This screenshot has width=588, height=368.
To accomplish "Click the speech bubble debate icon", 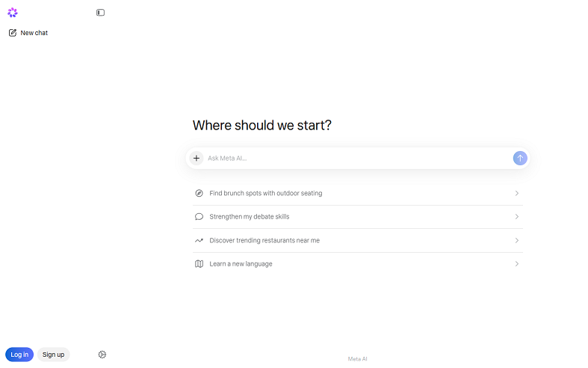I will coord(199,217).
